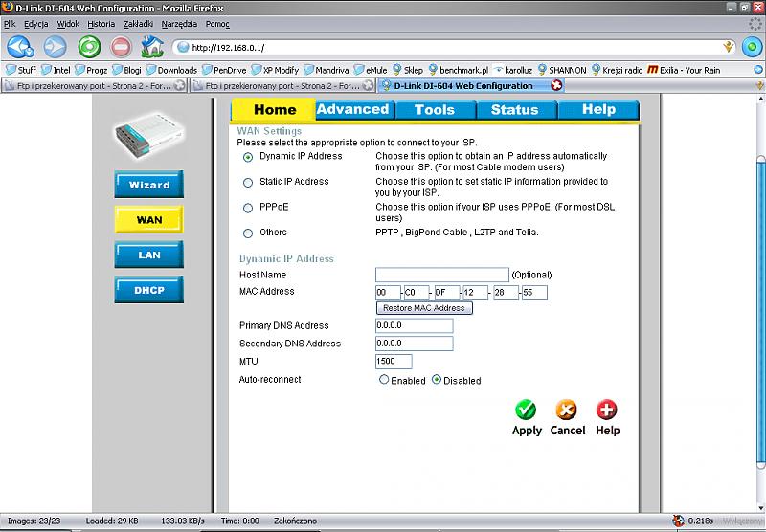Go to the browser Home page icon
Screen dimensions: 766x532
[x=152, y=47]
